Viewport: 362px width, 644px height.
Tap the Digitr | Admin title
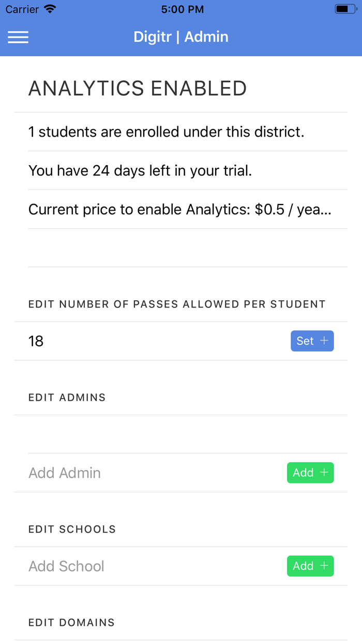[x=181, y=37]
